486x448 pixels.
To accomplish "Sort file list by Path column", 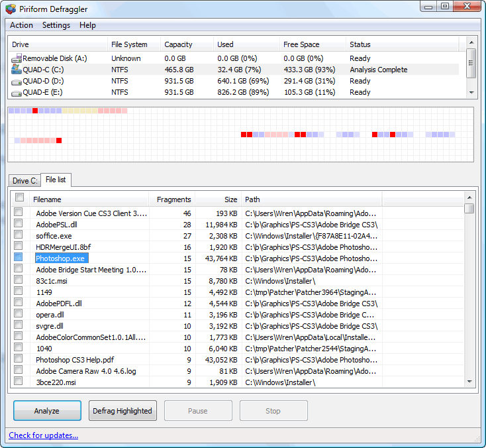I will (311, 199).
